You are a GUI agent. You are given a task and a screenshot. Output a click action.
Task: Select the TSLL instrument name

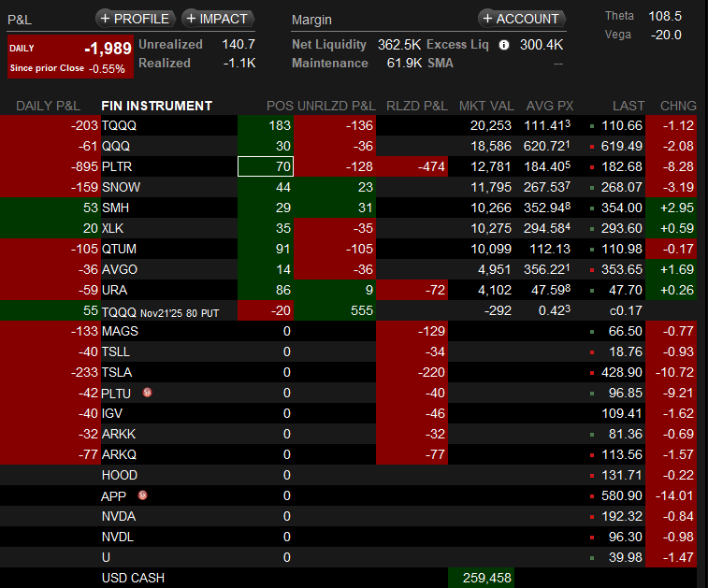point(116,352)
